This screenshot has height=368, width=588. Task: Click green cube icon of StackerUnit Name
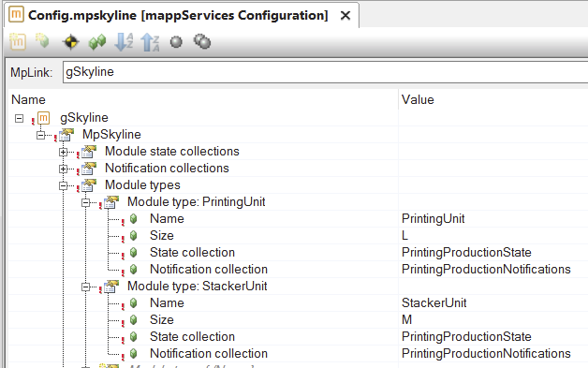(134, 303)
